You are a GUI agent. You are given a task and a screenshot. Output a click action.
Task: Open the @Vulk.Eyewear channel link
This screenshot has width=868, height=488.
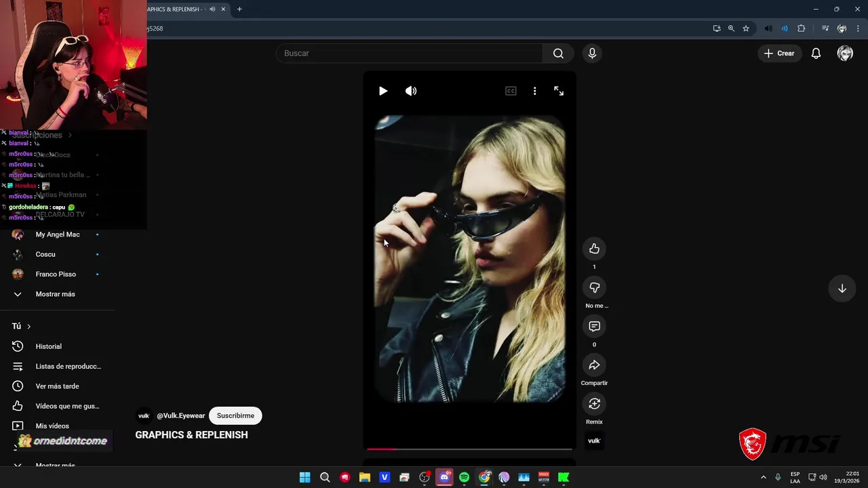click(x=180, y=415)
